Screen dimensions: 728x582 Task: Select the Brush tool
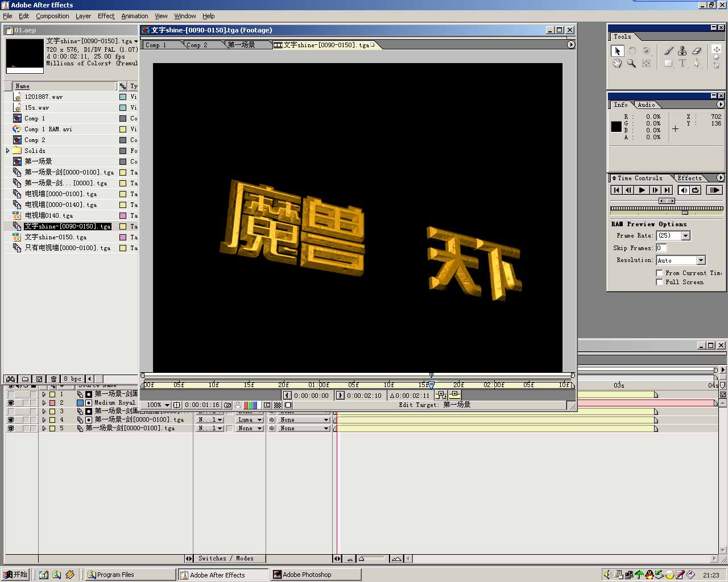point(668,51)
